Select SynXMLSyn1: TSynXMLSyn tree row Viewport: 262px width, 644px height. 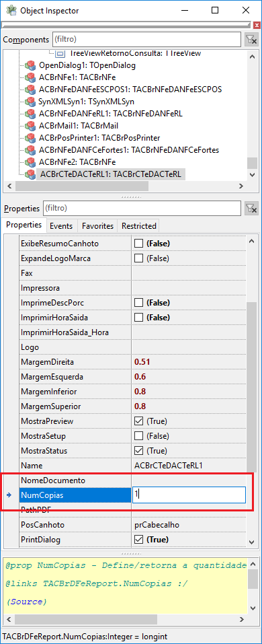87,102
